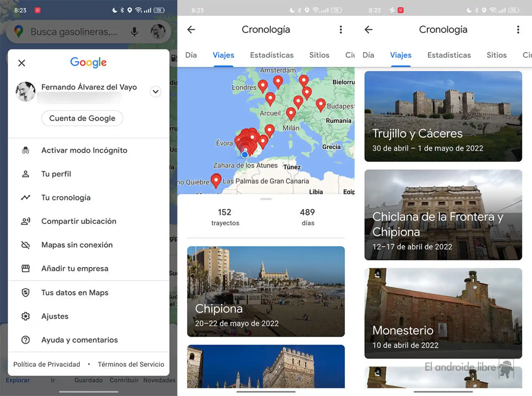
Task: Open Tu perfil menu entry
Action: click(56, 174)
